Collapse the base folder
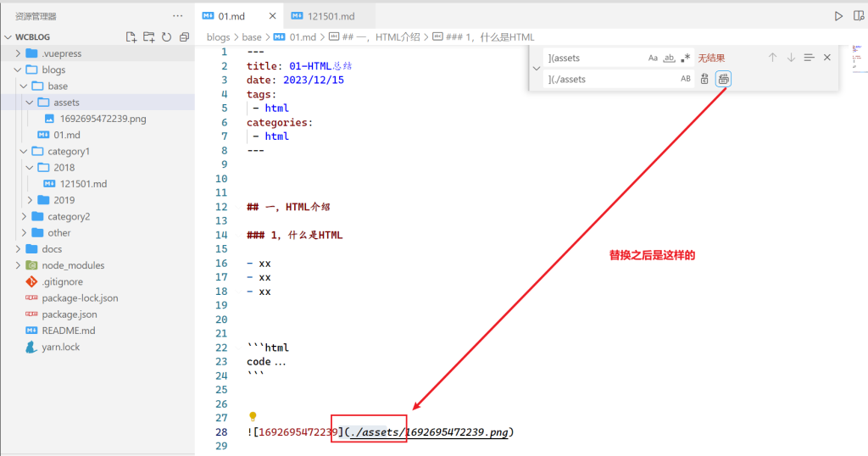Screen dimensions: 868x456 pyautogui.click(x=24, y=86)
